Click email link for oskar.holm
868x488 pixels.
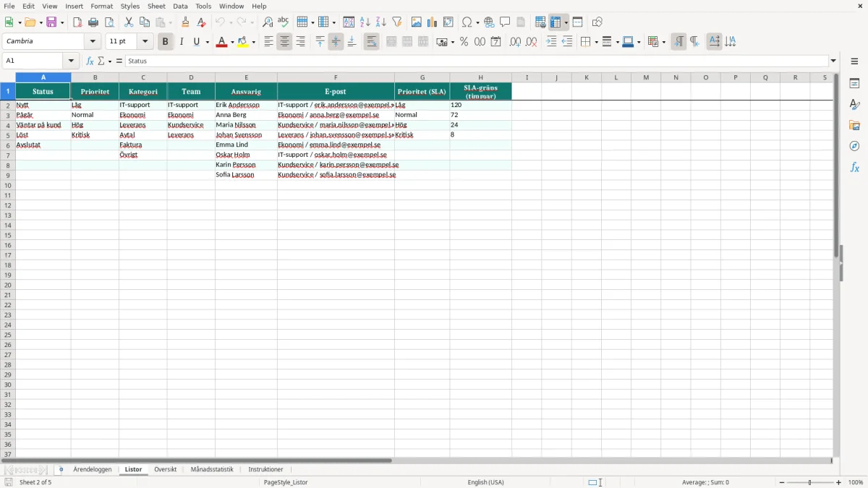point(351,155)
